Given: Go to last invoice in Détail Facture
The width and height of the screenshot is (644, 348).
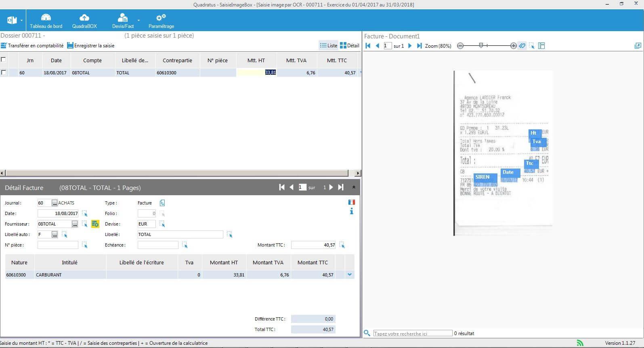Looking at the screenshot, I should click(341, 187).
